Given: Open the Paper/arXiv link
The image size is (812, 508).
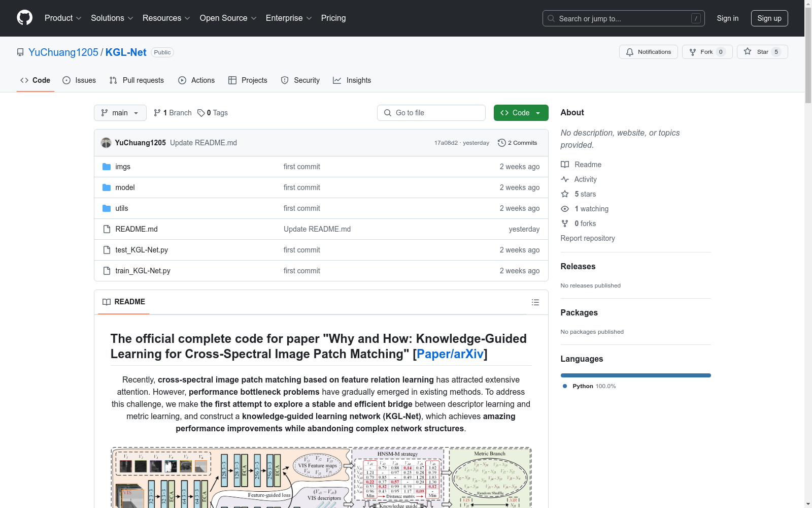Looking at the screenshot, I should pyautogui.click(x=450, y=354).
